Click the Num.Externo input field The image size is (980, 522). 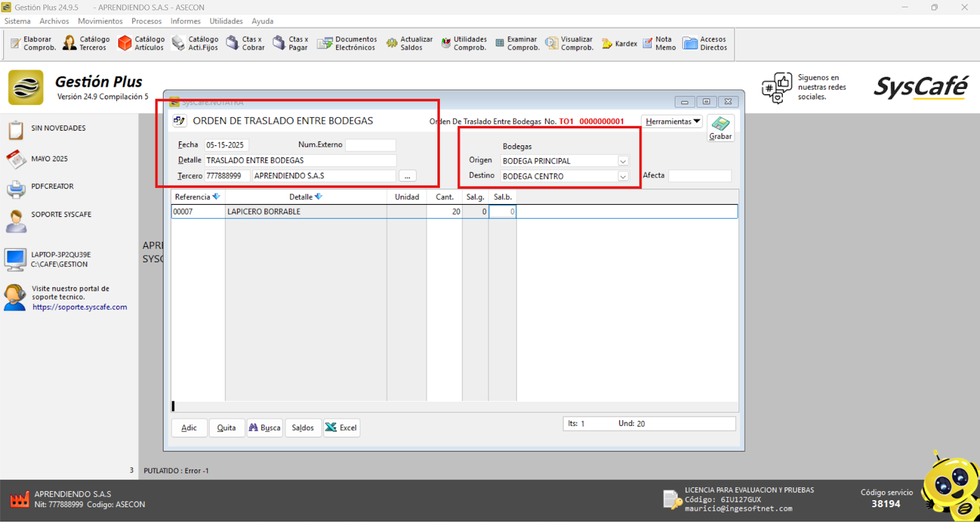pos(371,145)
